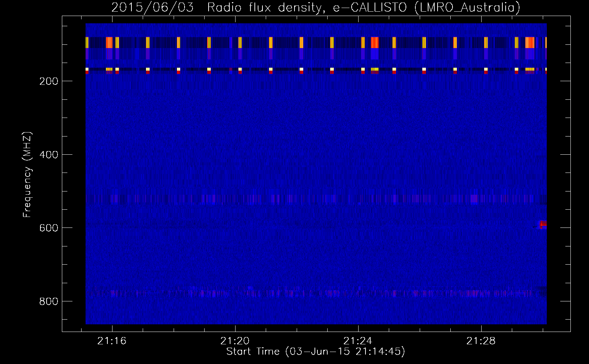Click the '21:16' time tick label
The width and height of the screenshot is (589, 364).
(x=112, y=341)
